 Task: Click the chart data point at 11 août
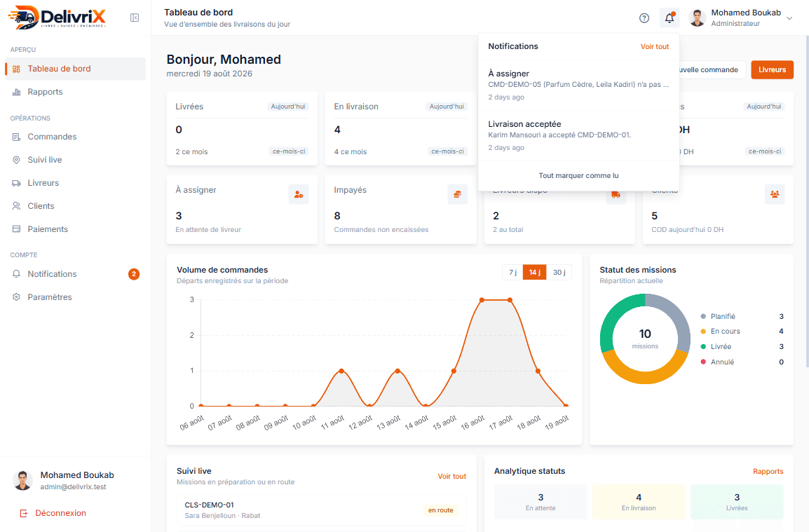pyautogui.click(x=341, y=371)
